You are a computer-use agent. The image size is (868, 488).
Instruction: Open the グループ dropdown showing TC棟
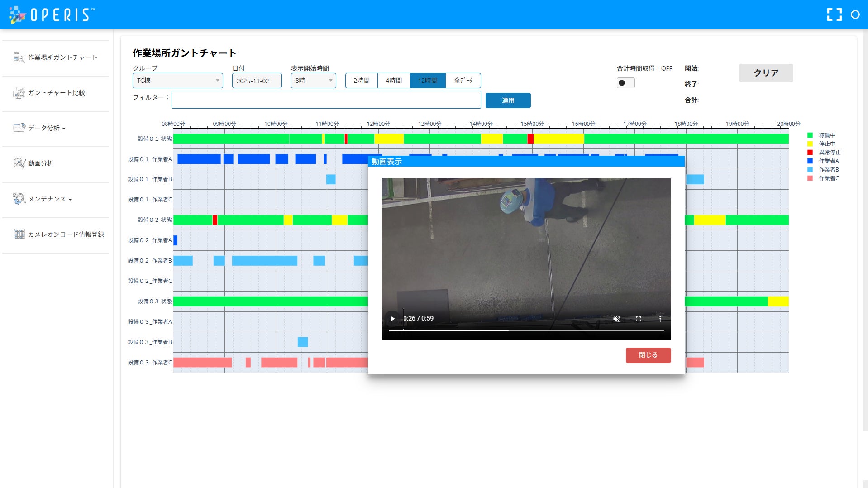click(177, 81)
